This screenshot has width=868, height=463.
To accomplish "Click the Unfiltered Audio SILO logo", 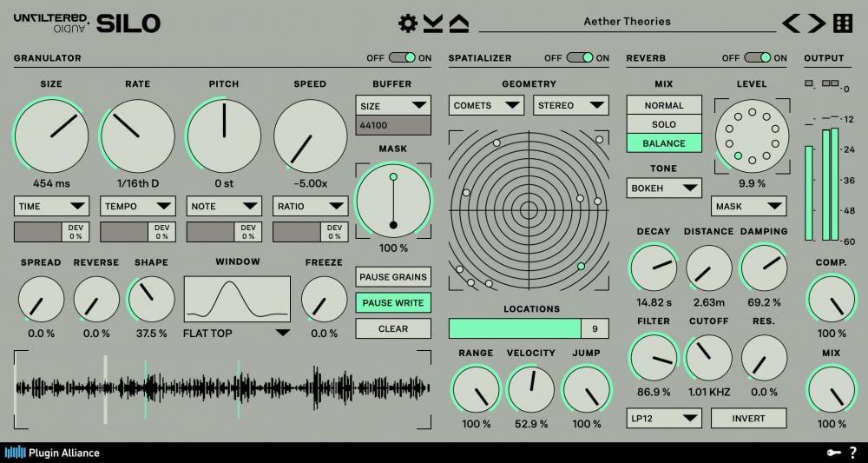I will coord(87,23).
